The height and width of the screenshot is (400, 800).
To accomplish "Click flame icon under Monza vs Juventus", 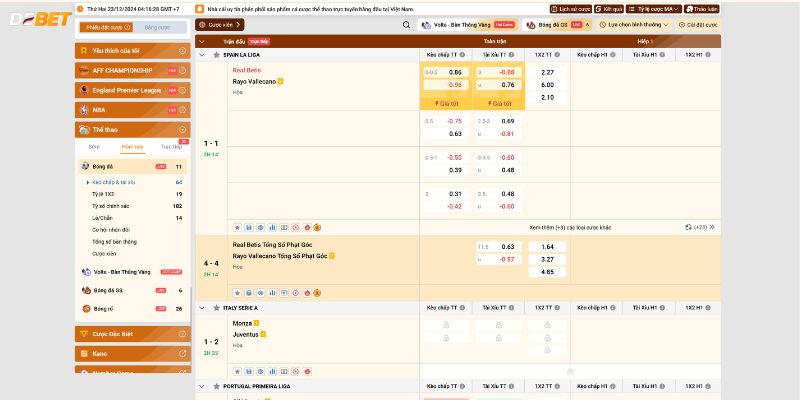I will (x=307, y=371).
